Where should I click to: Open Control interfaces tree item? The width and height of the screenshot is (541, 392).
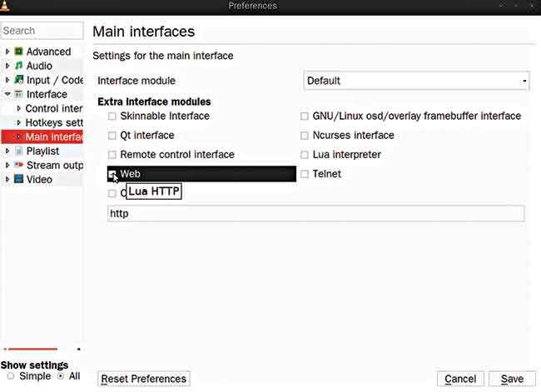(54, 108)
